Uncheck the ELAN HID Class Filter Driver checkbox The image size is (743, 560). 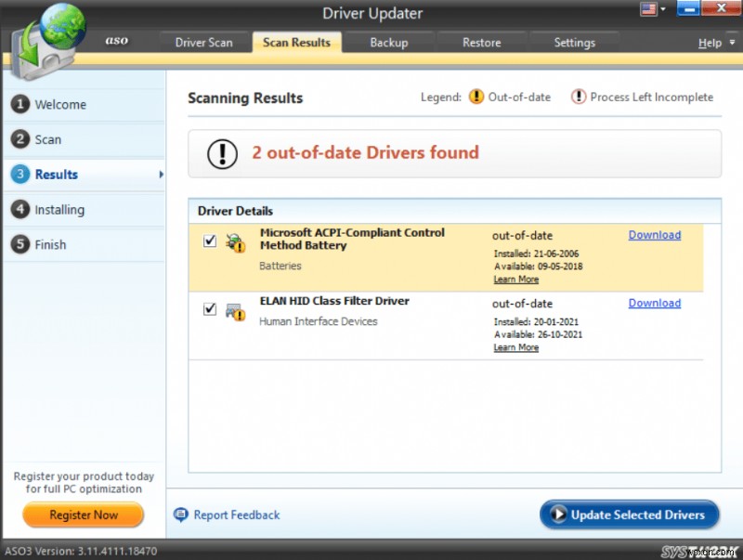click(x=210, y=309)
